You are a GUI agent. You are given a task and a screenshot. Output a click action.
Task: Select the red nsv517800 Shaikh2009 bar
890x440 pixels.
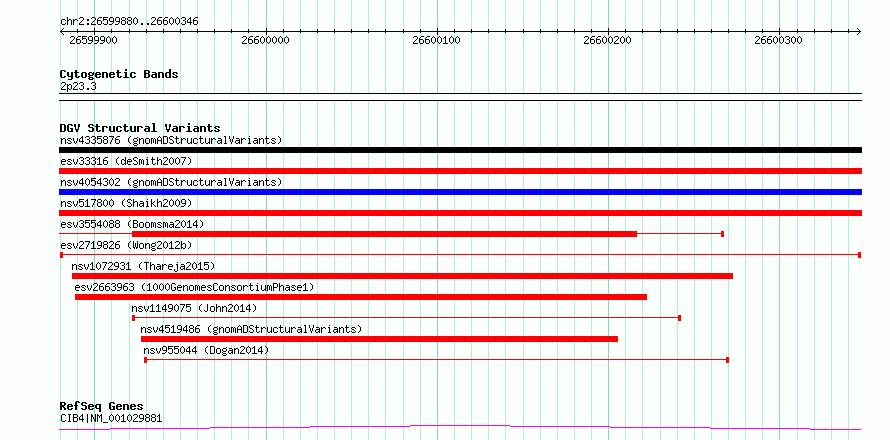460,213
